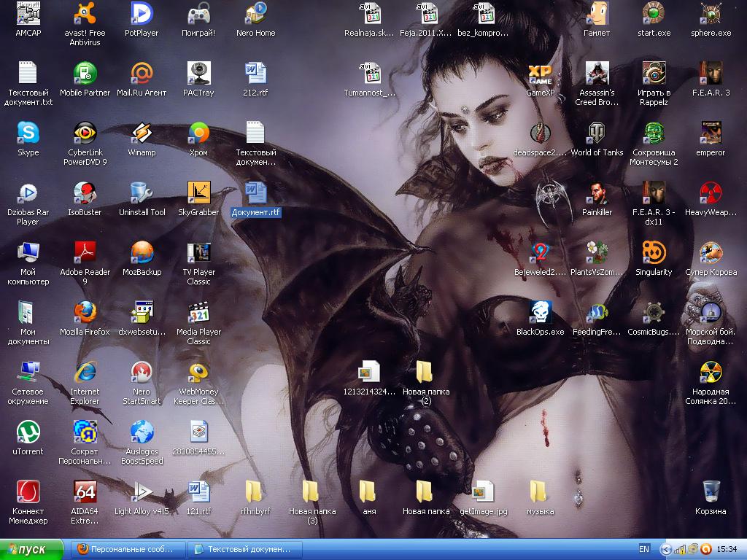Select the Painkiller game icon
This screenshot has width=747, height=560.
(597, 192)
